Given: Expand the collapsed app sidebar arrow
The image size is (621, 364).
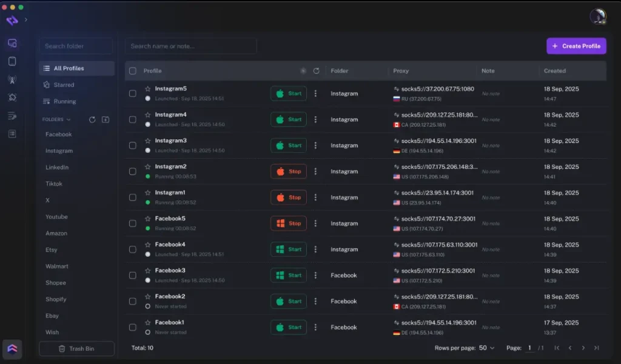Looking at the screenshot, I should [x=27, y=19].
